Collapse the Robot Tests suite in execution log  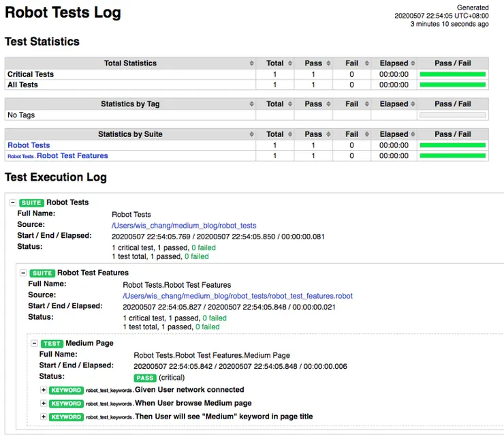click(x=13, y=202)
